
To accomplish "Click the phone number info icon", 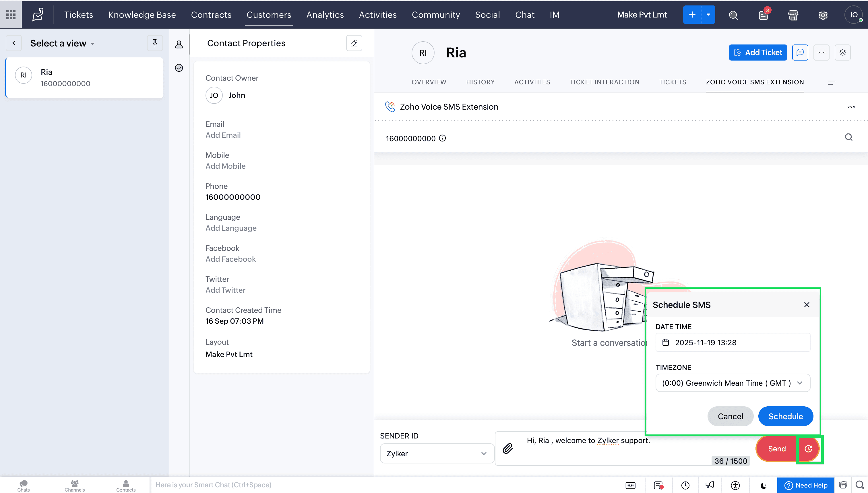I will coord(442,138).
